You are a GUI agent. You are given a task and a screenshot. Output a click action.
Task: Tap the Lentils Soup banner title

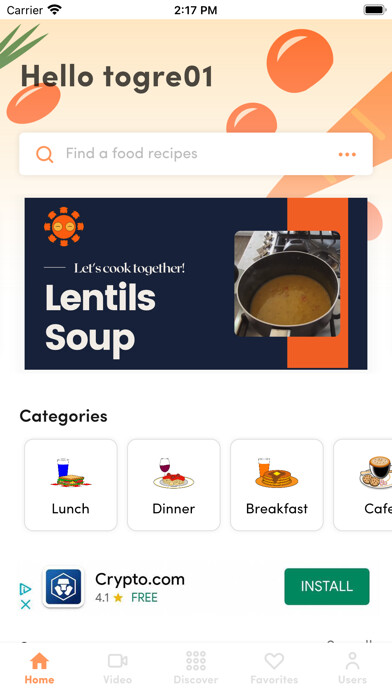click(100, 317)
